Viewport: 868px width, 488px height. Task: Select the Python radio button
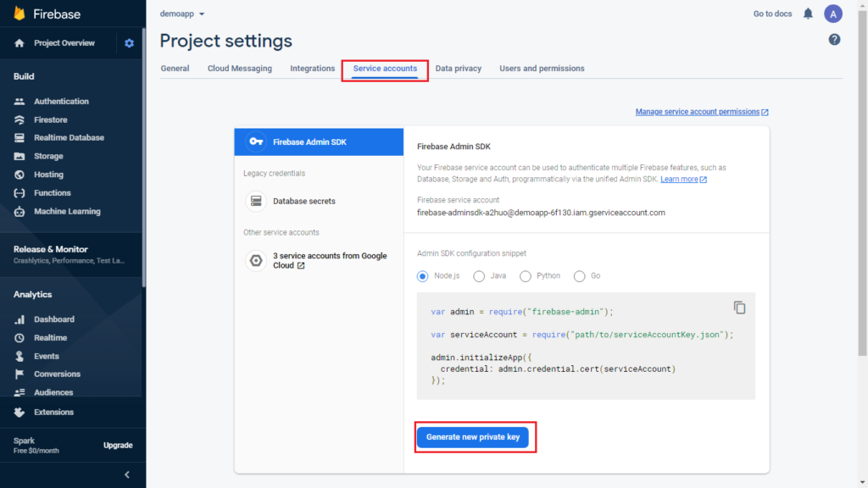tap(526, 276)
